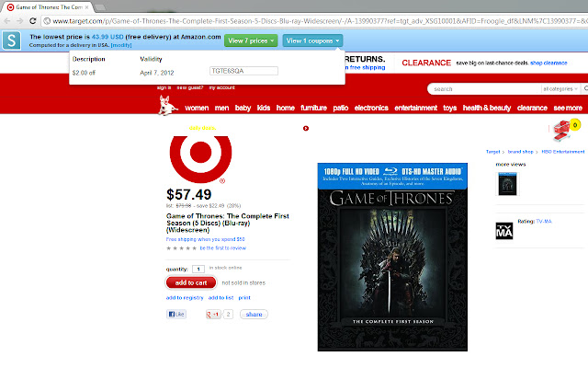Click the modify delivery country link
588x368 pixels.
121,45
